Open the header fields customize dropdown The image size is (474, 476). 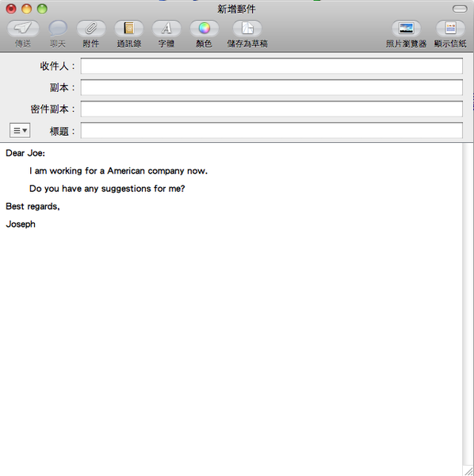click(20, 131)
